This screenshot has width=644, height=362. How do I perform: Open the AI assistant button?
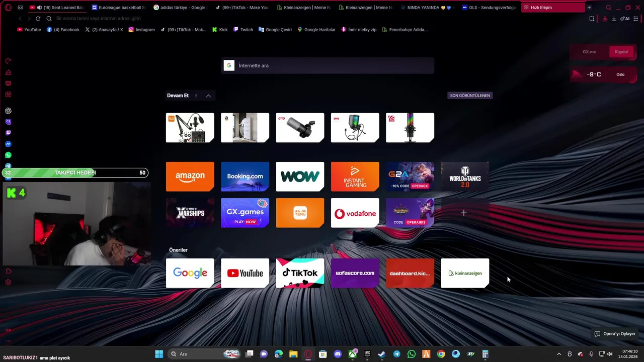[x=625, y=19]
